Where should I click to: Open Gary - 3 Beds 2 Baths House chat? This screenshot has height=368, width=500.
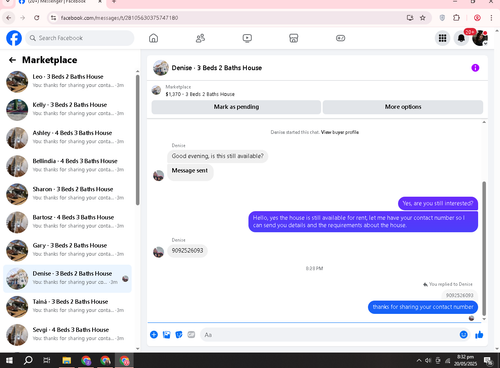[x=68, y=250]
